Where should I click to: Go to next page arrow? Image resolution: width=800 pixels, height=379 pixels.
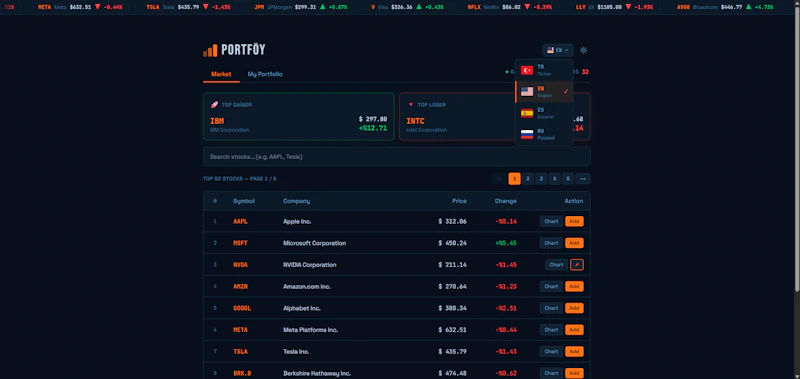pyautogui.click(x=583, y=179)
